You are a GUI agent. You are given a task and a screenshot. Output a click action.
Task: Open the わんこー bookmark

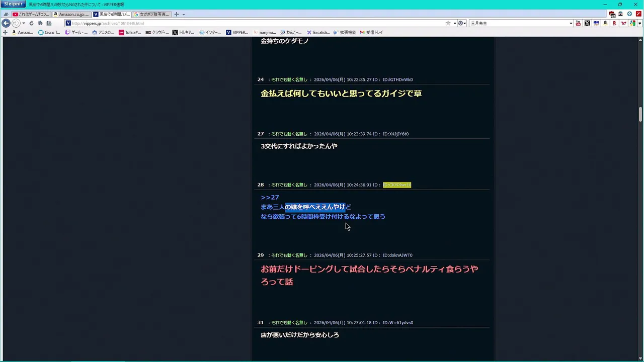click(291, 32)
